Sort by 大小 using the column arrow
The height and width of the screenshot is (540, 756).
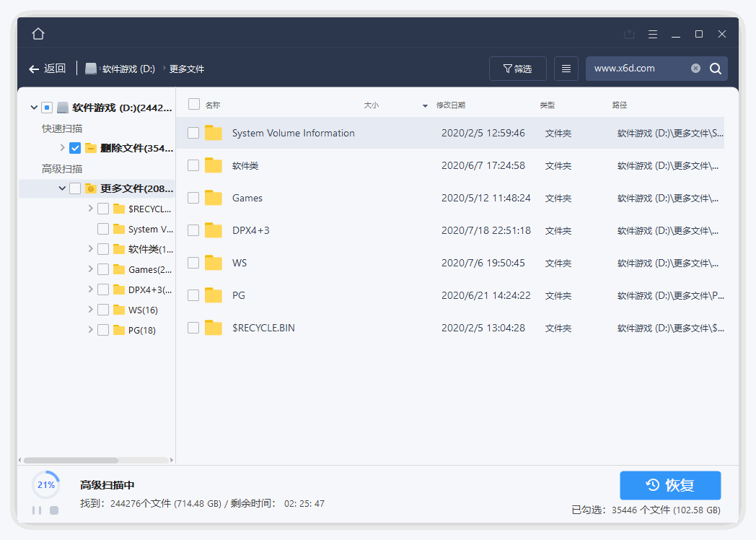[424, 105]
